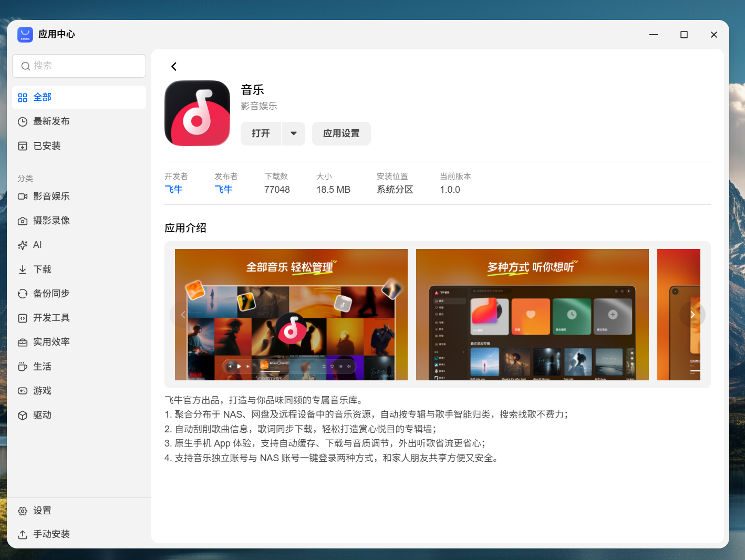This screenshot has width=745, height=560.
Task: Show next screenshot with right chevron
Action: [692, 315]
